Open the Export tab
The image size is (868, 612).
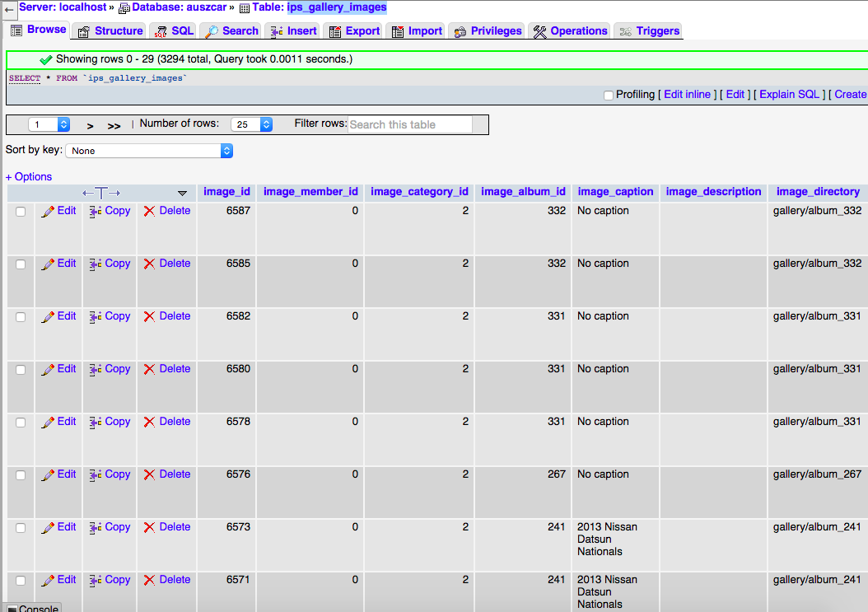click(x=354, y=31)
